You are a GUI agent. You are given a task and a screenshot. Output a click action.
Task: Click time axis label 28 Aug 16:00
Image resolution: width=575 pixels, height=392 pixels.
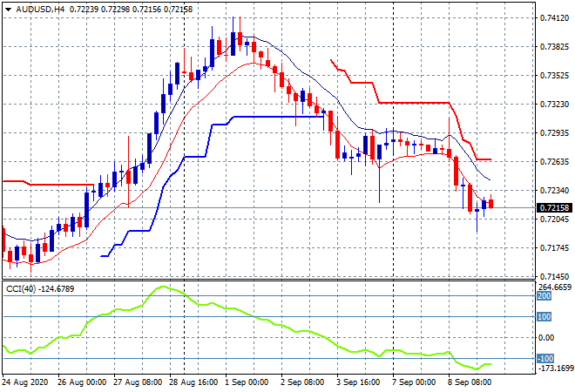click(x=193, y=382)
